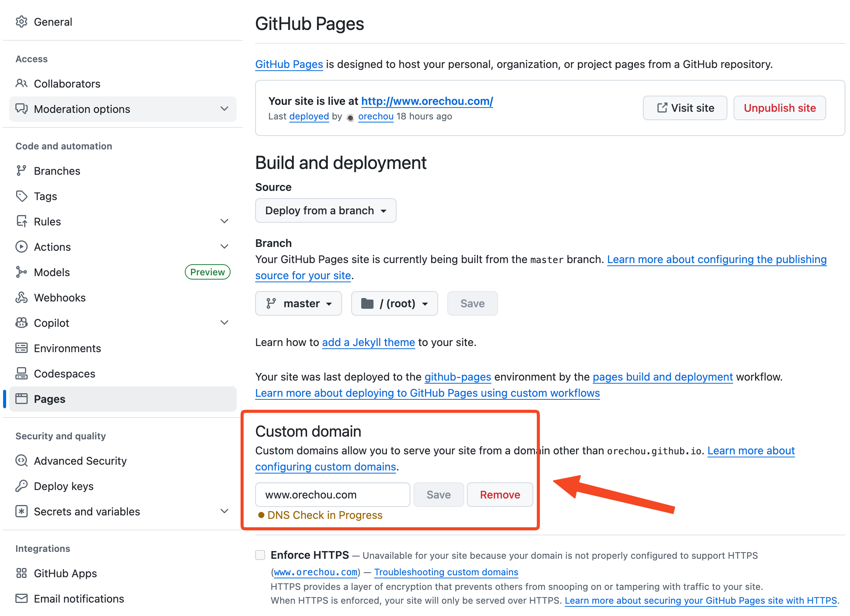Screen dimensions: 850x616
Task: Open 'configuring custom domains' link
Action: [x=325, y=467]
